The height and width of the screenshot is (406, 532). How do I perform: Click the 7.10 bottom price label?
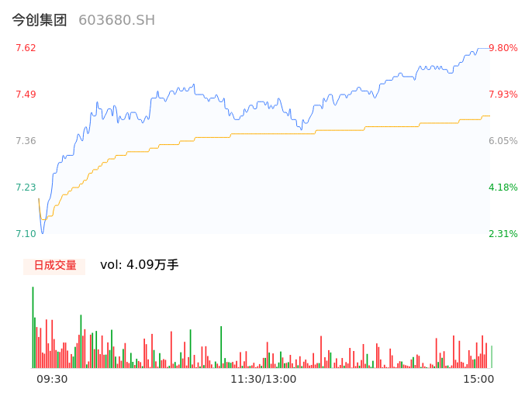point(26,234)
